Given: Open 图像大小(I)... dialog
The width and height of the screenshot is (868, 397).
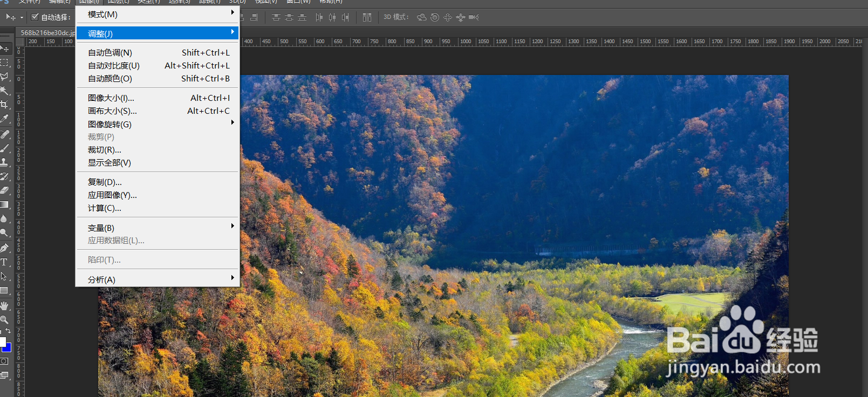Looking at the screenshot, I should [x=158, y=98].
